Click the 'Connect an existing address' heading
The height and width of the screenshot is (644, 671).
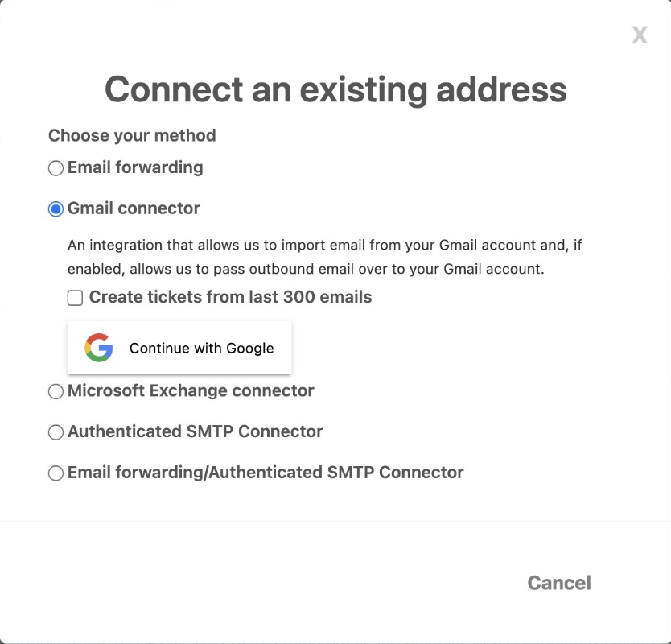[335, 90]
